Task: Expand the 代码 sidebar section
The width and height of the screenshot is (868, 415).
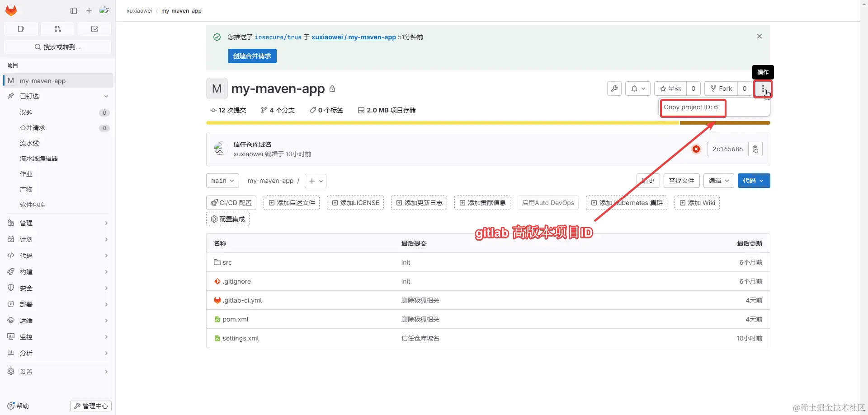Action: pos(58,256)
